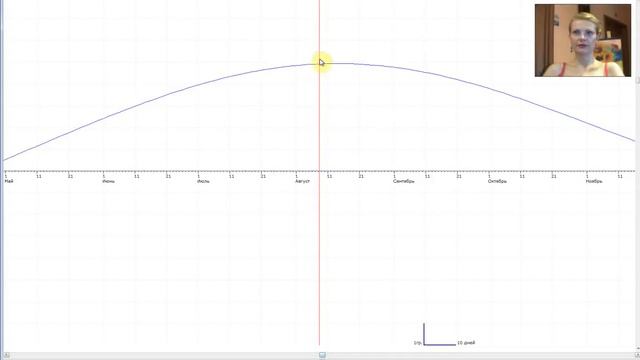This screenshot has height=360, width=640.
Task: Click the 'Июль' month label on axis
Action: tap(203, 181)
